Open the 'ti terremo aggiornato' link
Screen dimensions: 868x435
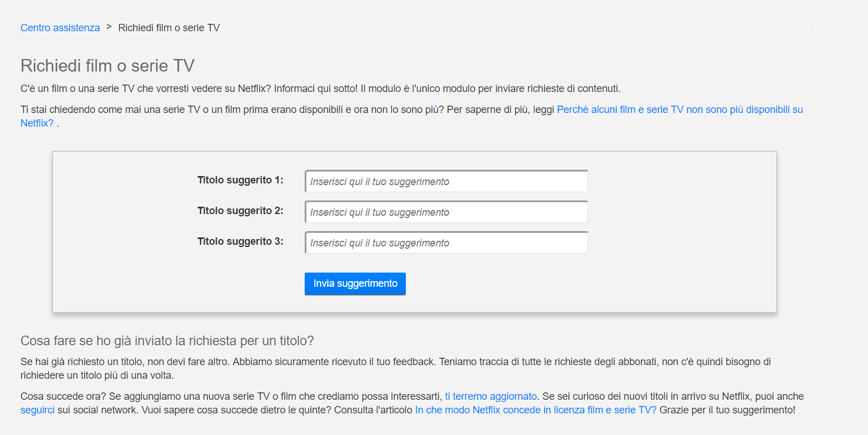pyautogui.click(x=491, y=396)
